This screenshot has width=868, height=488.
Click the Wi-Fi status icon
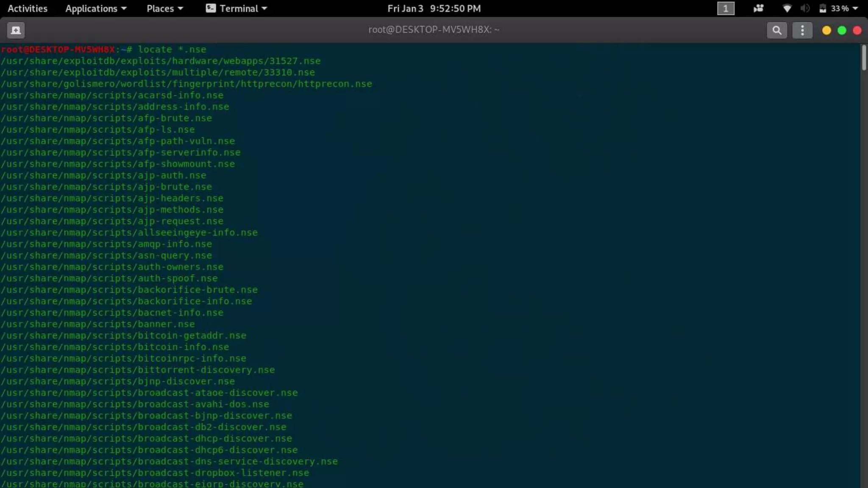(x=787, y=8)
